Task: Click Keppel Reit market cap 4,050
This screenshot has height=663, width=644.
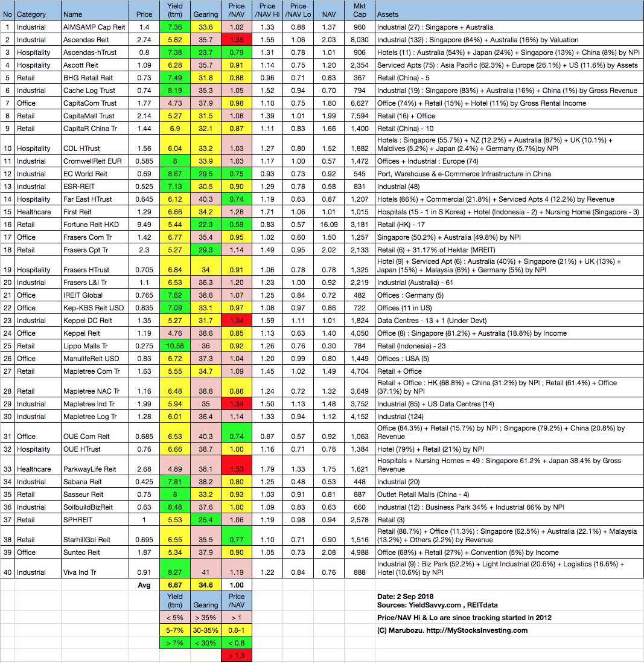Action: pos(360,333)
